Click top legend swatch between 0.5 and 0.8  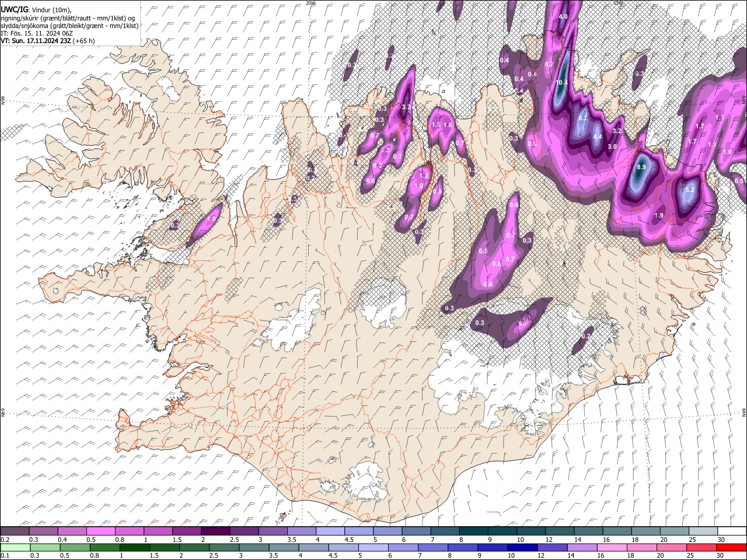tap(100, 531)
